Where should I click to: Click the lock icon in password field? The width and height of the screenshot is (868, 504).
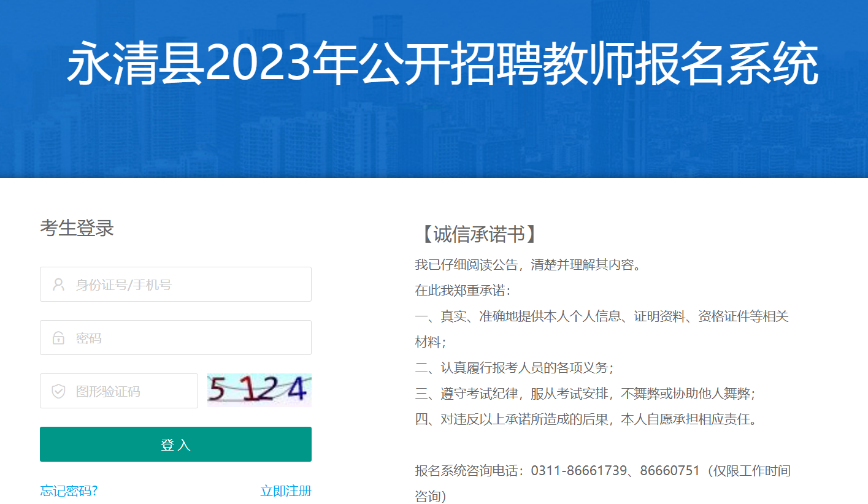(x=58, y=338)
